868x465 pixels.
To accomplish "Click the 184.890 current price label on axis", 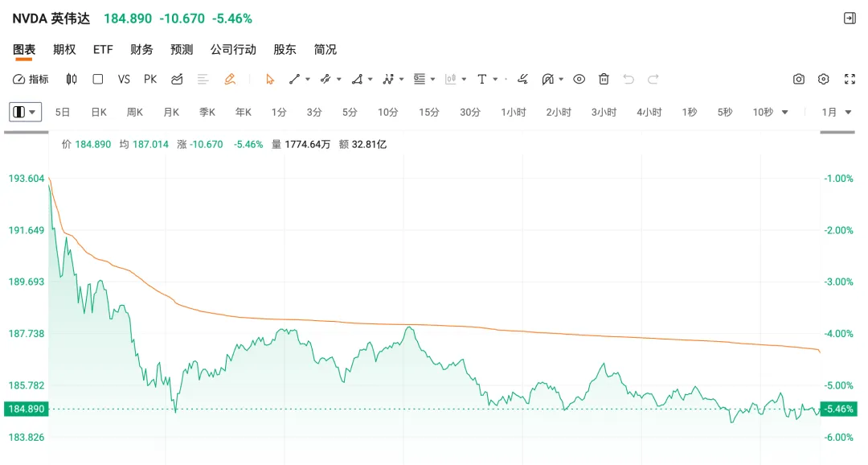I will click(x=25, y=409).
